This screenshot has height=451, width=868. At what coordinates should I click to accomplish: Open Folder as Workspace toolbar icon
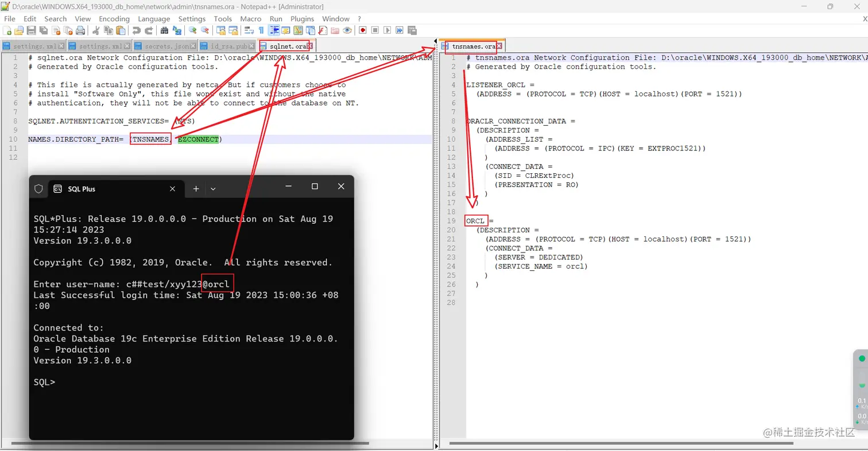click(x=335, y=30)
